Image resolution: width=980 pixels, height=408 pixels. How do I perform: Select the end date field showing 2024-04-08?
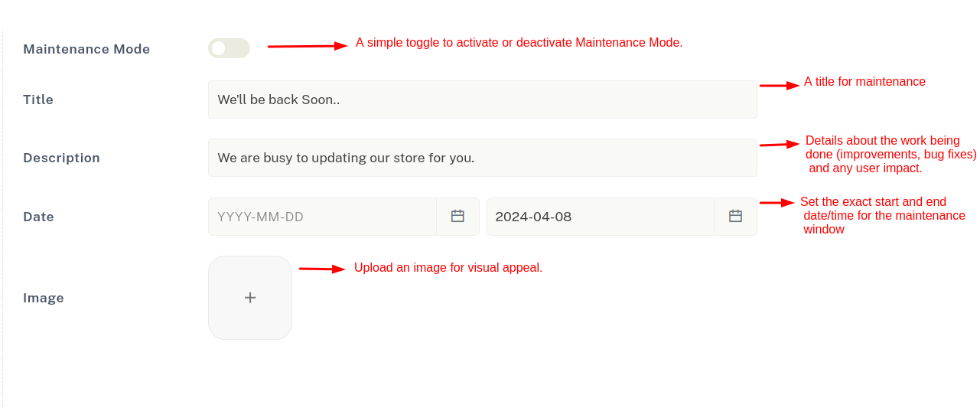[601, 217]
